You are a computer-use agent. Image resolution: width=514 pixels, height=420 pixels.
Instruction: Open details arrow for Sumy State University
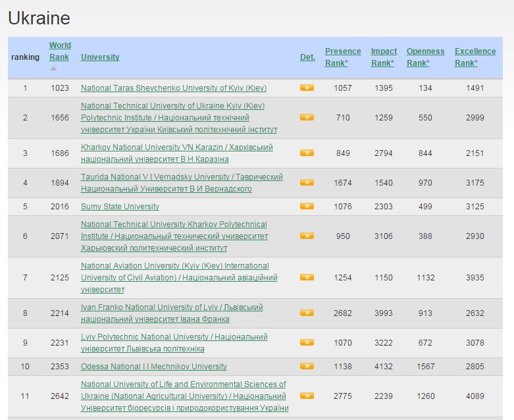307,206
